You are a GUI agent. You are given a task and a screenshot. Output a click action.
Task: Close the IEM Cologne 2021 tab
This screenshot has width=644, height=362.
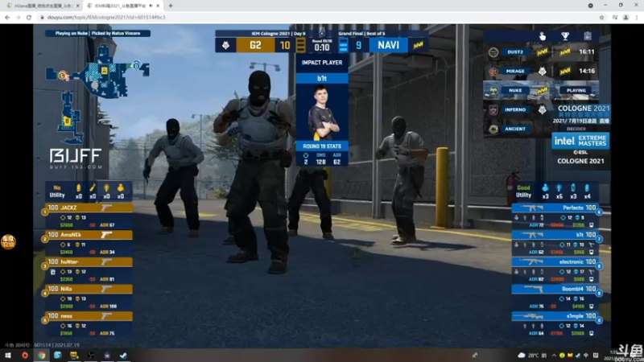click(158, 6)
